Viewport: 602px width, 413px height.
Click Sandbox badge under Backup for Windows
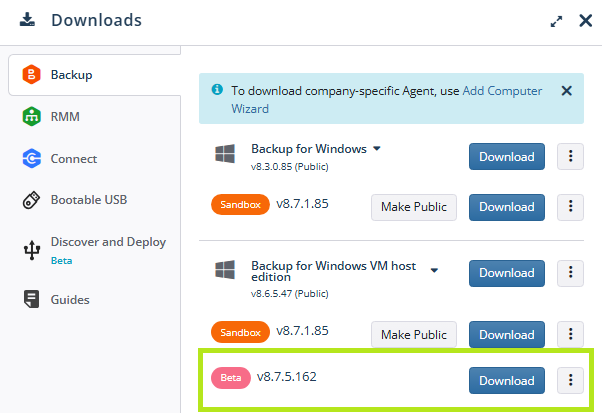pos(240,205)
